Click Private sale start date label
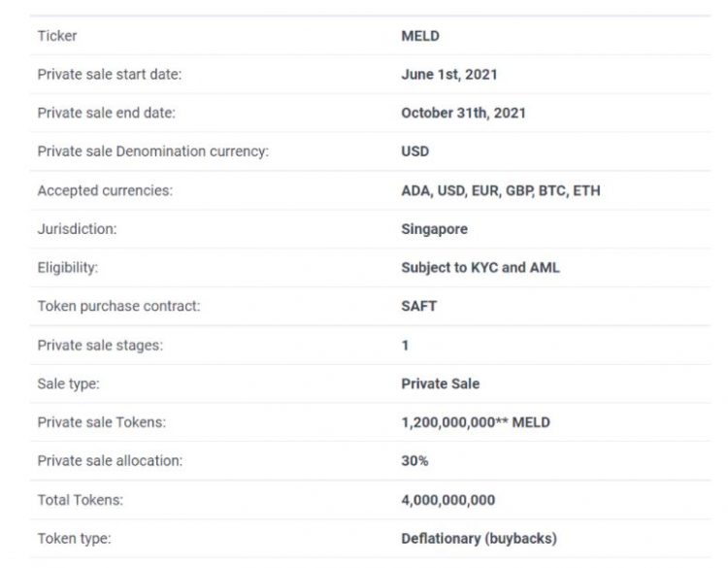 (x=110, y=74)
